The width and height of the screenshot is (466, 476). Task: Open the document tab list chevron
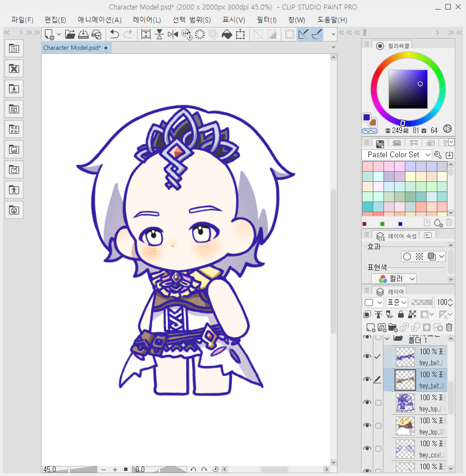(333, 47)
